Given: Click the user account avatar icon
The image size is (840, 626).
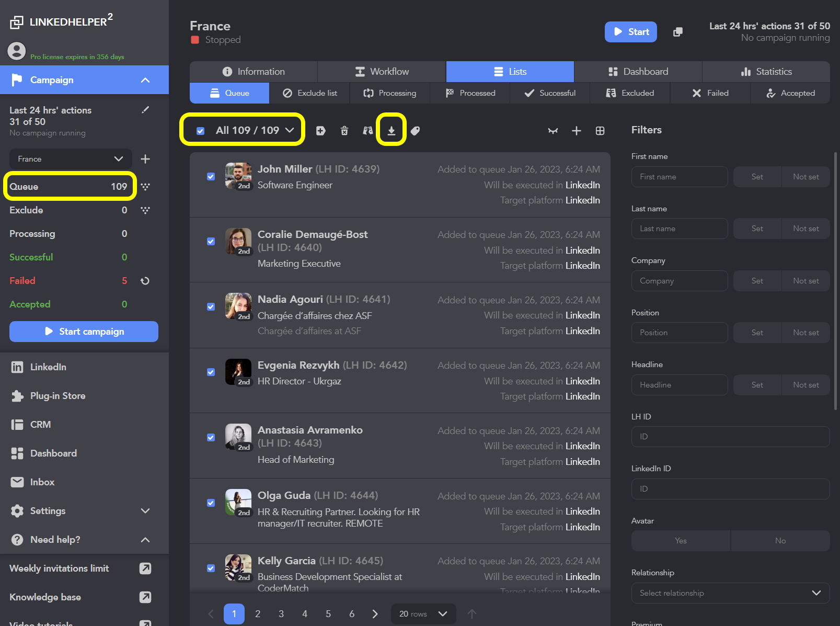Looking at the screenshot, I should [17, 51].
